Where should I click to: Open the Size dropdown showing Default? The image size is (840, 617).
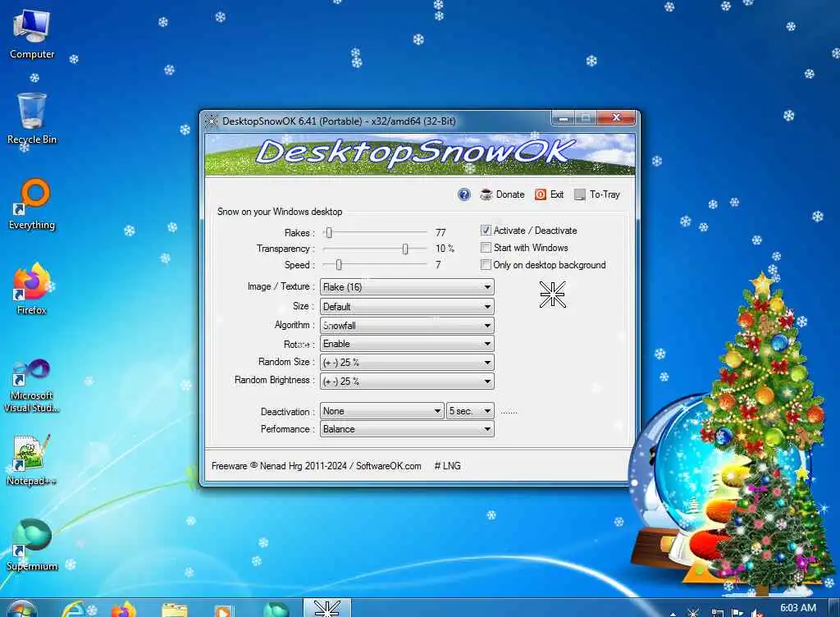click(x=407, y=306)
